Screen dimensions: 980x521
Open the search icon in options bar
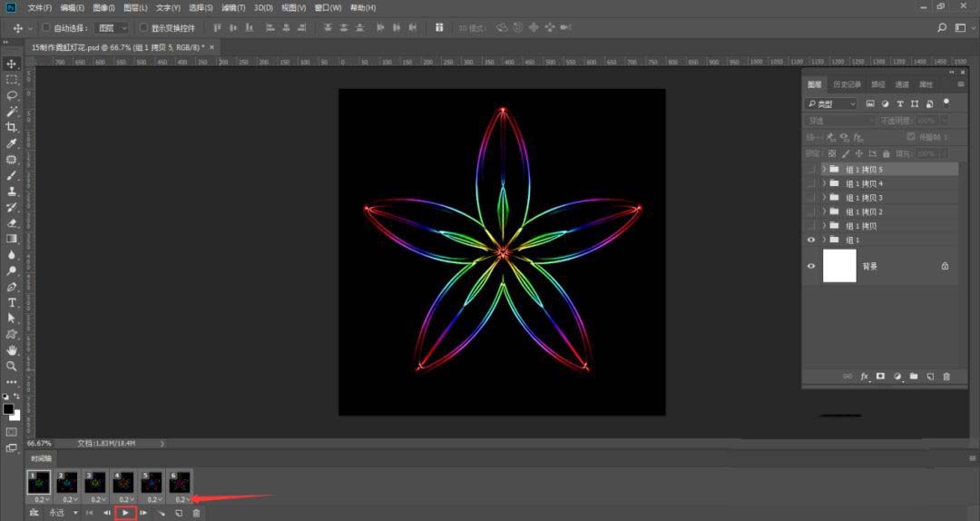(x=942, y=27)
